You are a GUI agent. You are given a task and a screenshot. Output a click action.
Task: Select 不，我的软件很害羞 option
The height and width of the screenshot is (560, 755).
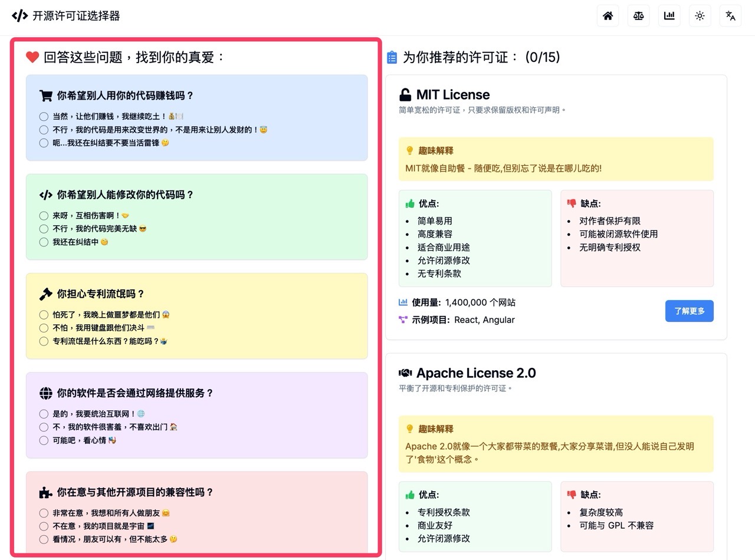coord(44,427)
